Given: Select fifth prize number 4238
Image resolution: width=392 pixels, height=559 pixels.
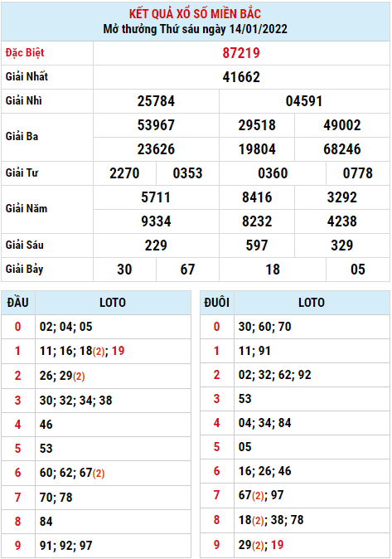Looking at the screenshot, I should click(x=342, y=221).
